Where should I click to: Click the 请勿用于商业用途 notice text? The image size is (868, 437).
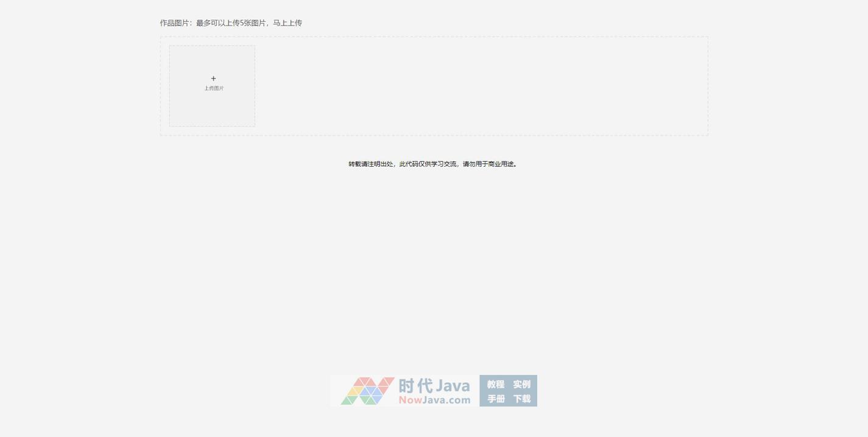pos(489,164)
